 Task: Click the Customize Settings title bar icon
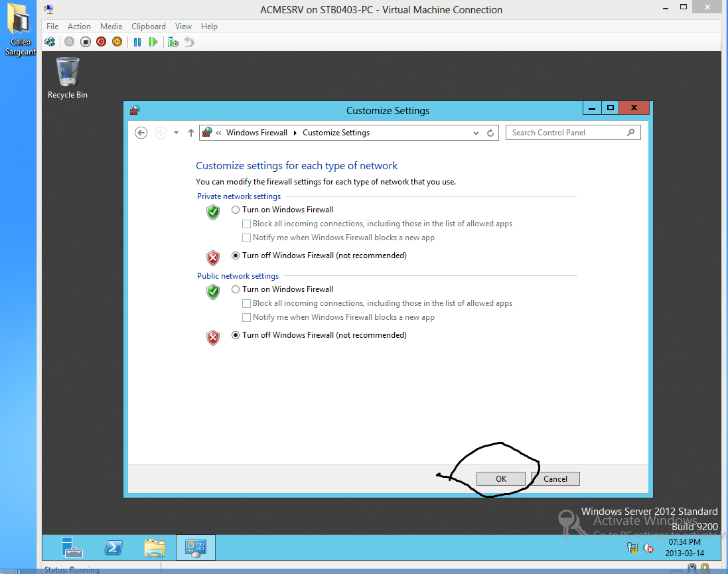(x=135, y=110)
